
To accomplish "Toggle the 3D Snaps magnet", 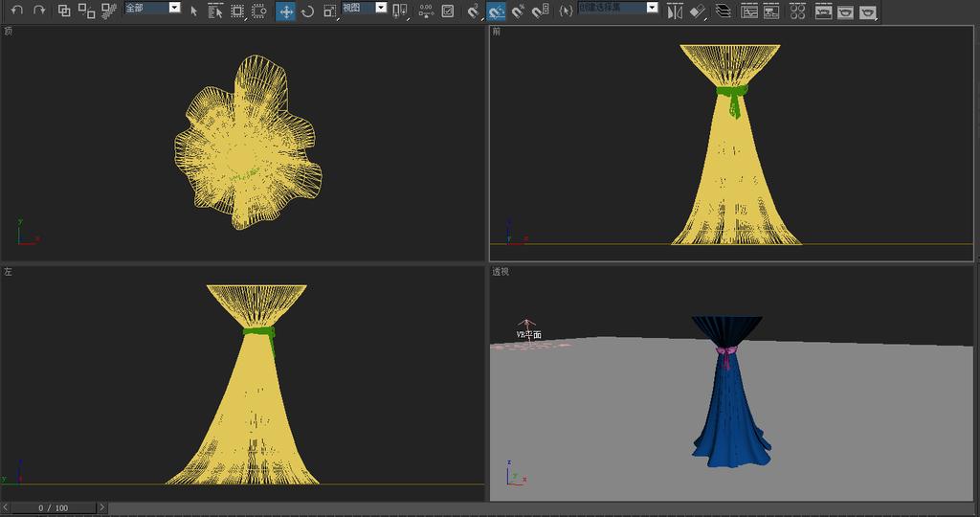I will [474, 11].
